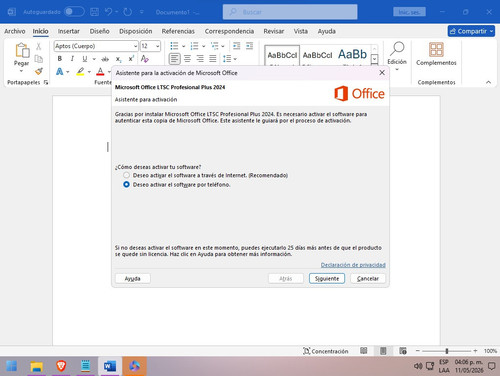This screenshot has height=376, width=500.
Task: Open the Declaración de privacidad link
Action: coord(353,265)
